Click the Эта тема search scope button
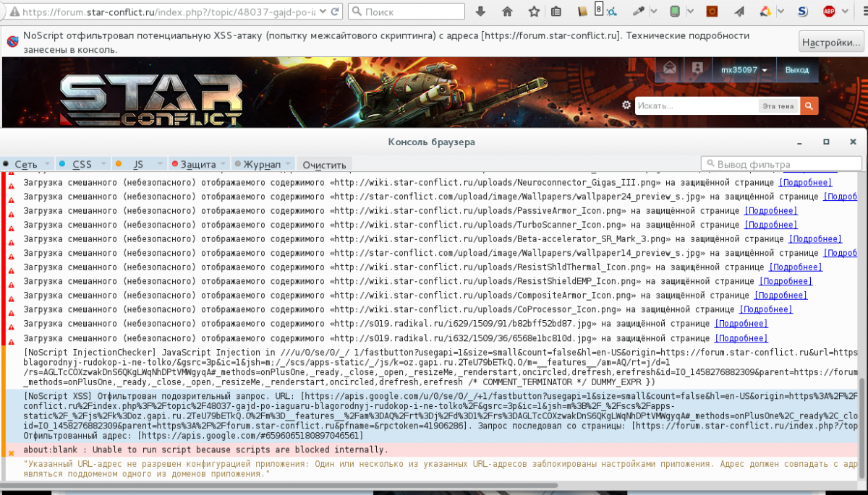 pyautogui.click(x=778, y=106)
